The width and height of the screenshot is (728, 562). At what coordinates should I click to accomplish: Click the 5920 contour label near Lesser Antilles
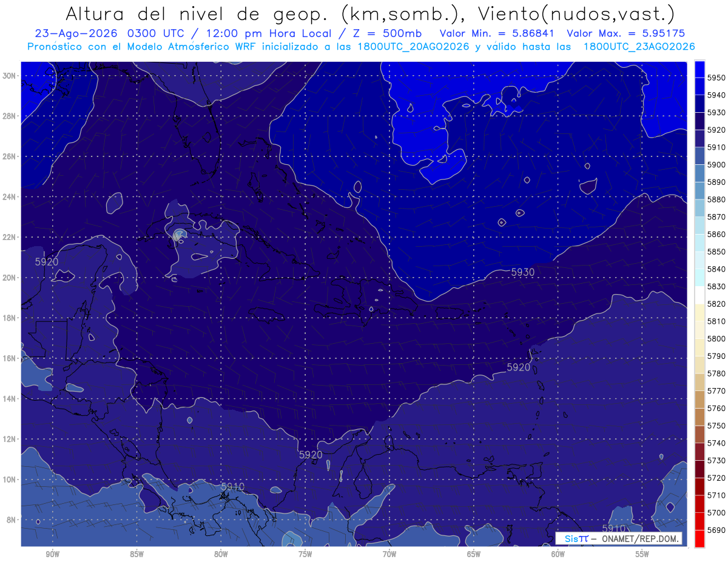pos(519,367)
